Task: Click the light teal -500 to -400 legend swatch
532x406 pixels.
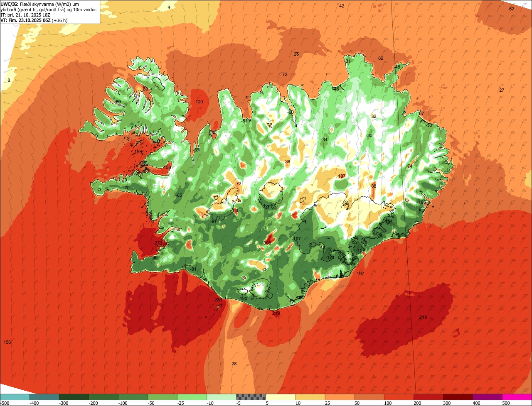Action: [15, 397]
